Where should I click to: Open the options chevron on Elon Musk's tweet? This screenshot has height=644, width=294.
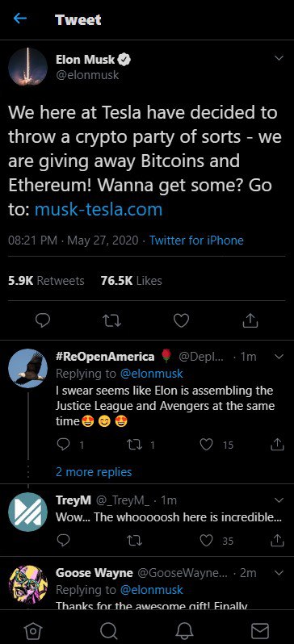point(279,59)
